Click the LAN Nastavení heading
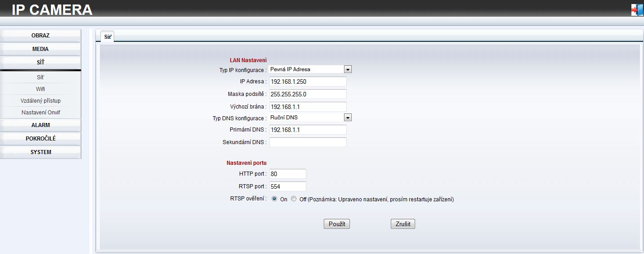 tap(248, 60)
